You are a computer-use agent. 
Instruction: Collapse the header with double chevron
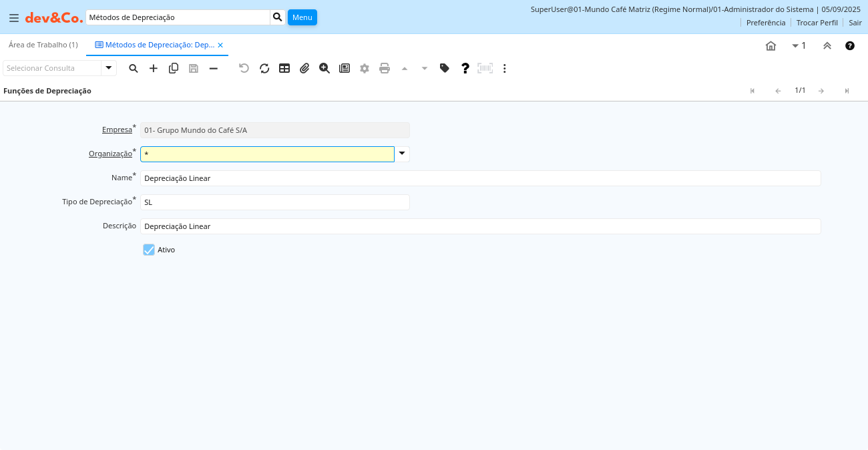(x=827, y=46)
